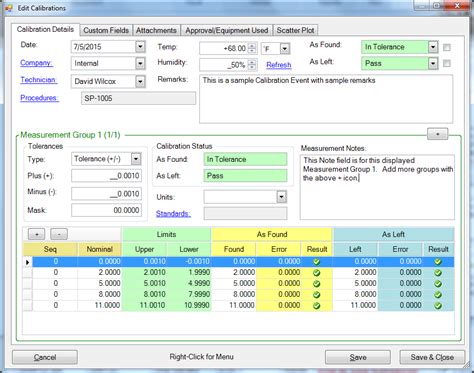Switch to the Attachments tab

156,30
